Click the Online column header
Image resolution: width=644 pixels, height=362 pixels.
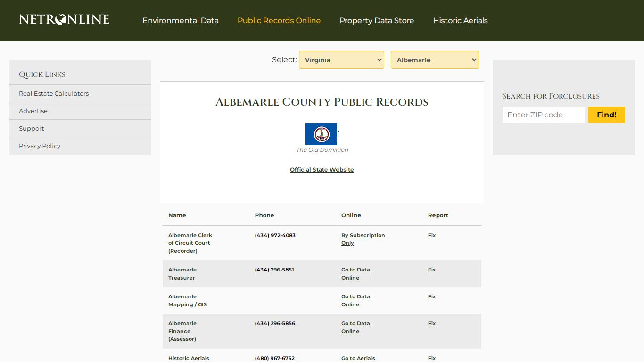point(351,215)
